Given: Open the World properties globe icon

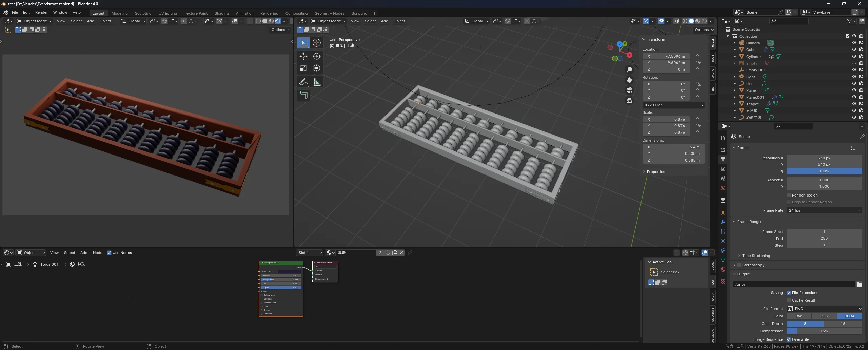Looking at the screenshot, I should [x=723, y=188].
